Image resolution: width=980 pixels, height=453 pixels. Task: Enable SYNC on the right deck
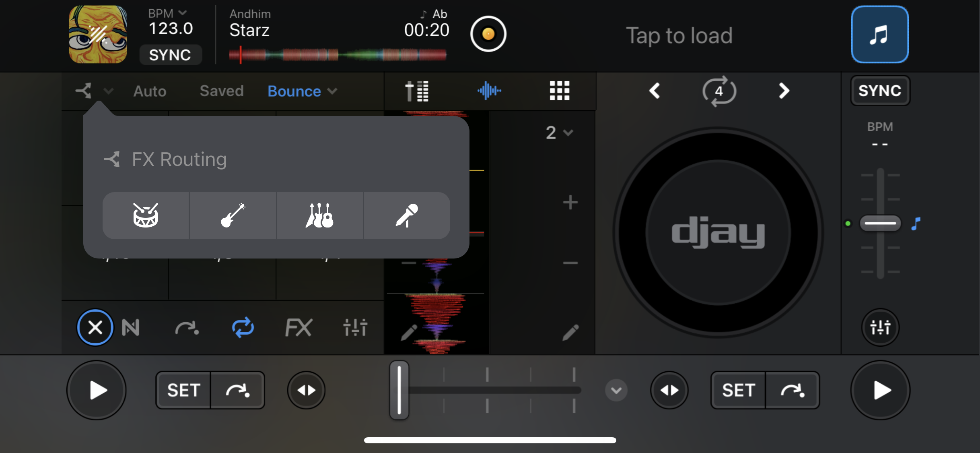879,91
